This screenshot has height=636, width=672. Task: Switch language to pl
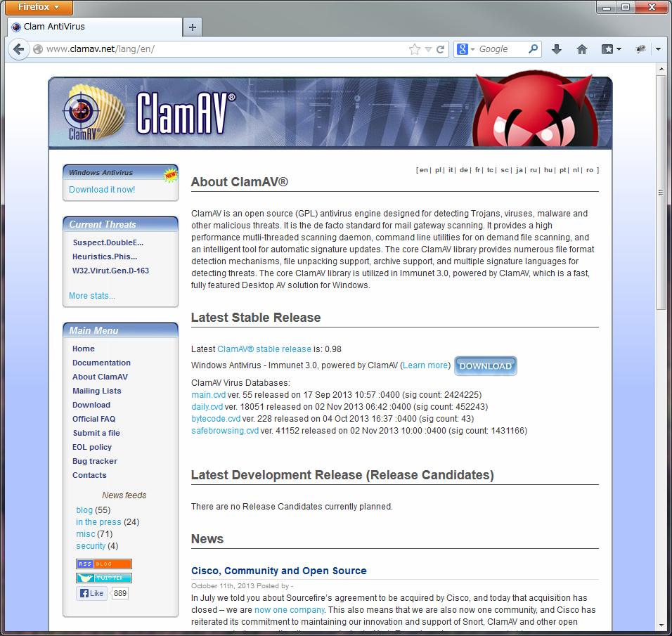point(438,171)
